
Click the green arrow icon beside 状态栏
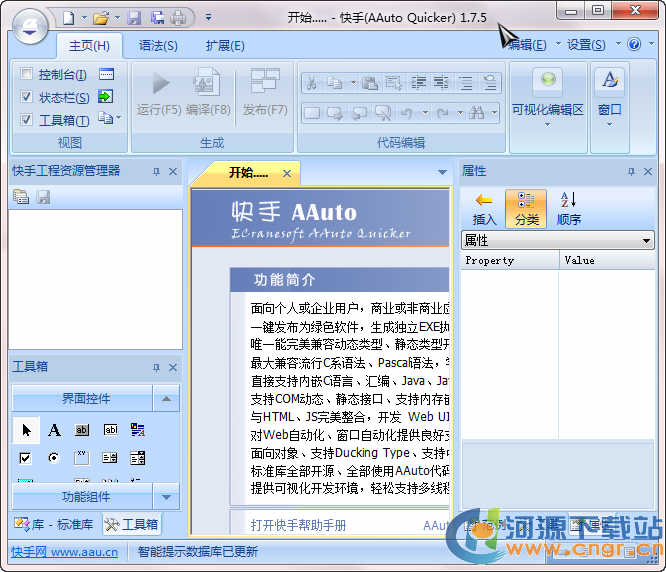tap(105, 96)
